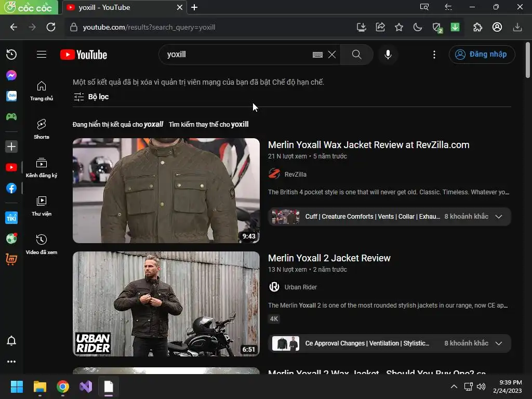
Task: Open the Urban Rider channel avatar
Action: pos(274,287)
